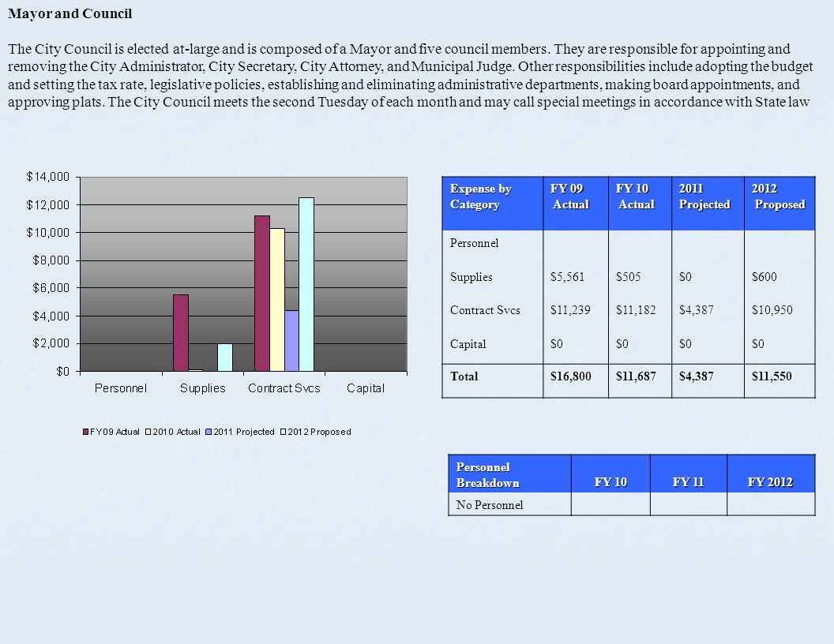Click the 2012 Proposed legend color swatch
Image resolution: width=834 pixels, height=644 pixels.
point(284,432)
